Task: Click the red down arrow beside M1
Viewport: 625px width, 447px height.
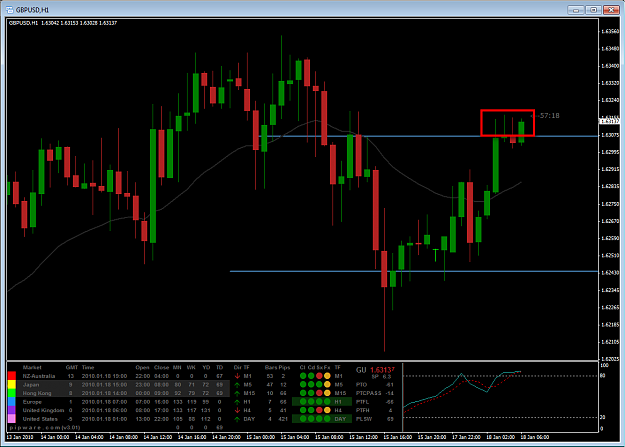Action: [237, 376]
